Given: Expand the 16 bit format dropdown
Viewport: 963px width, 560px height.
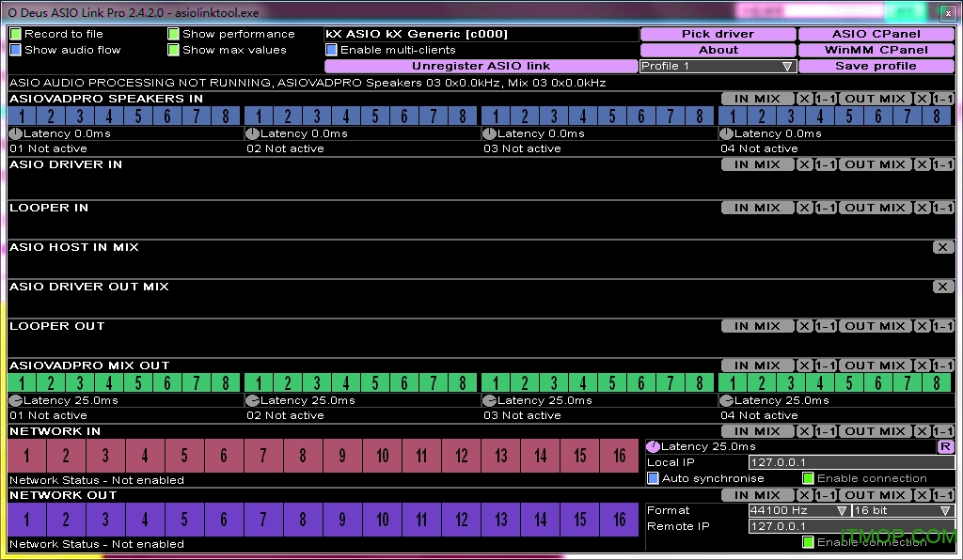Looking at the screenshot, I should point(902,510).
